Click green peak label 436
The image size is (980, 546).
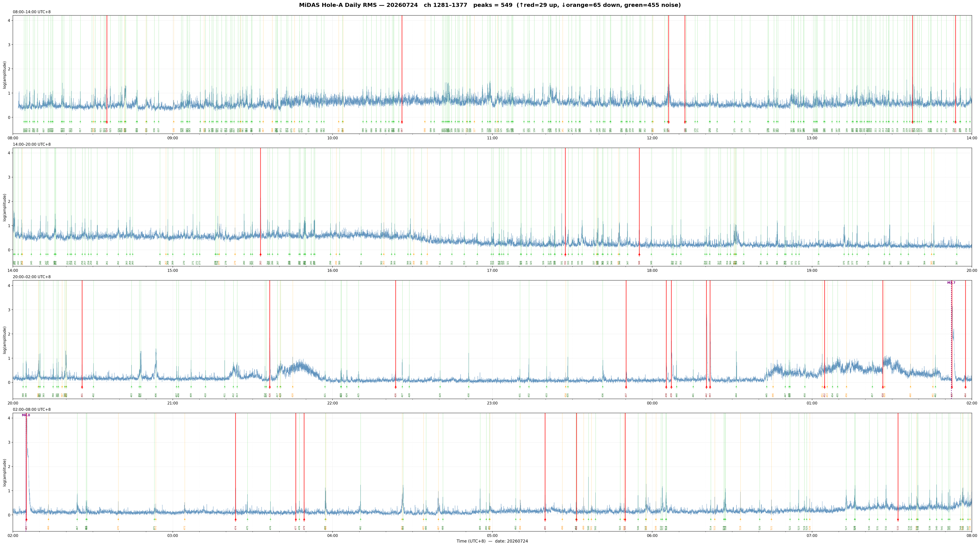(603, 395)
